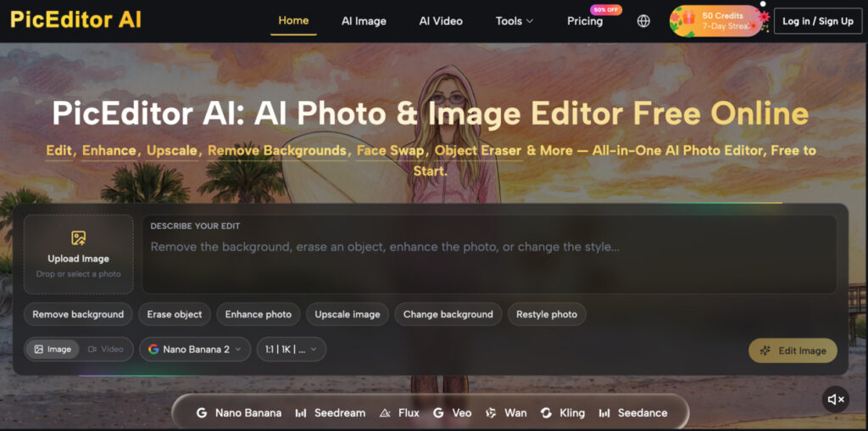
Task: Expand the Tools menu
Action: click(515, 21)
